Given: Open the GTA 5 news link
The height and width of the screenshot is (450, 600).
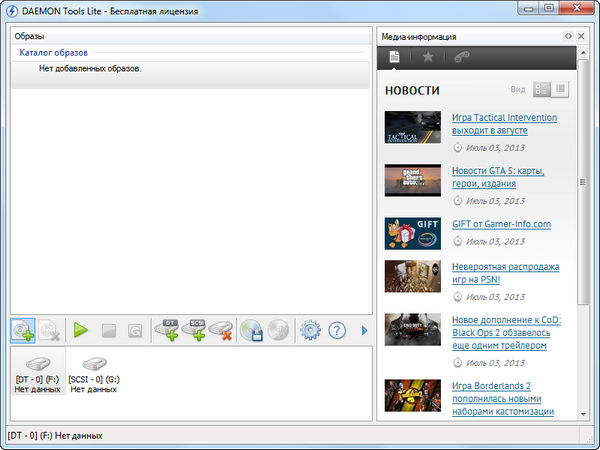Looking at the screenshot, I should 498,177.
